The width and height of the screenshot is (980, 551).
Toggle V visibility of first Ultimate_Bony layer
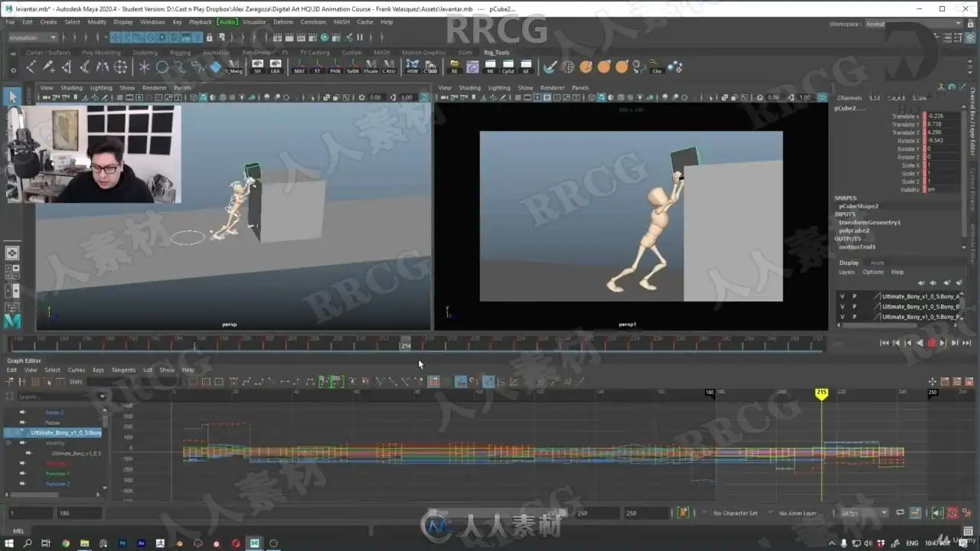tap(842, 296)
